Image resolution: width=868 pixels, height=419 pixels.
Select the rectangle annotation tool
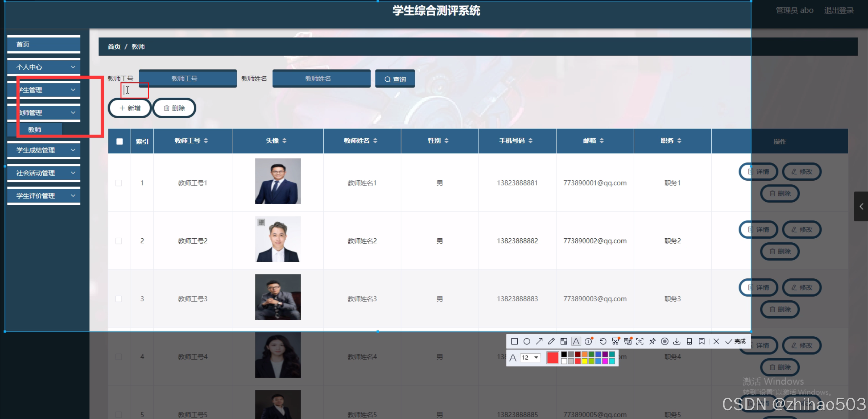(514, 341)
